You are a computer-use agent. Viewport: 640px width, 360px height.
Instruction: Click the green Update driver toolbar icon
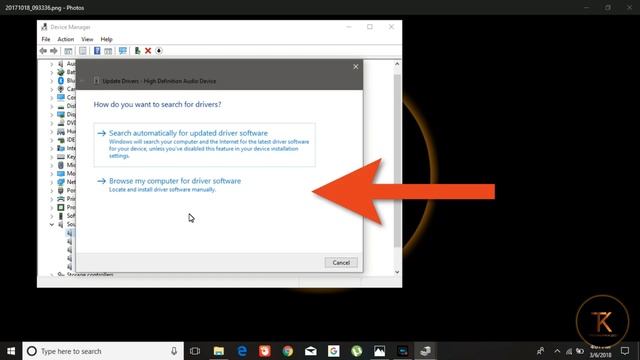(x=137, y=51)
